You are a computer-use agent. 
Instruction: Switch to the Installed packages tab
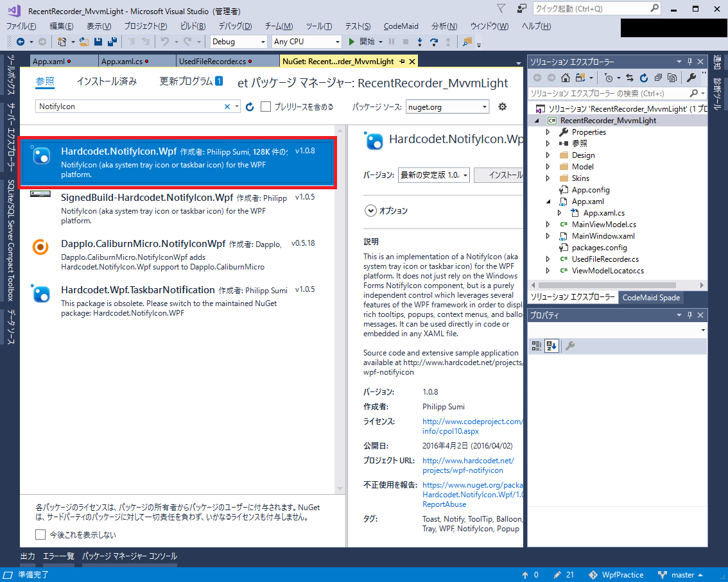(x=107, y=81)
